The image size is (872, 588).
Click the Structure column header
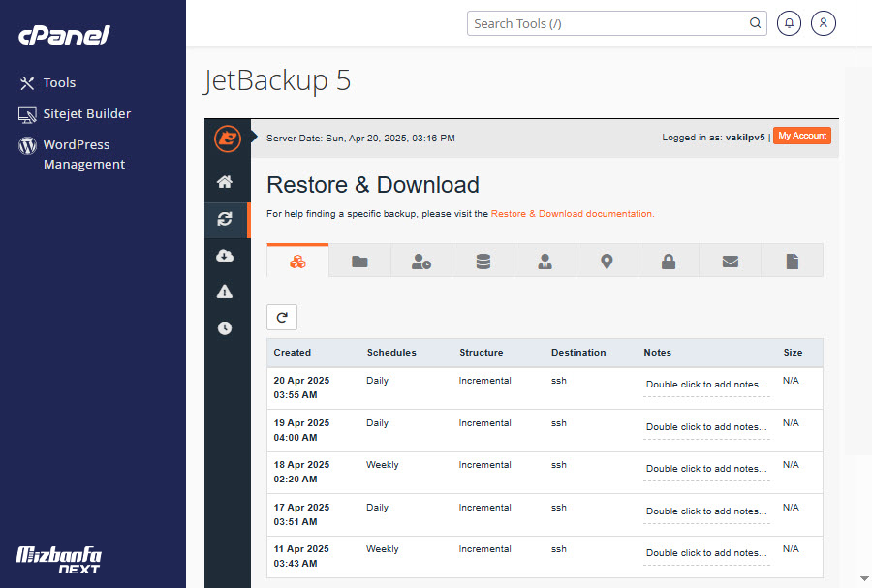point(481,353)
